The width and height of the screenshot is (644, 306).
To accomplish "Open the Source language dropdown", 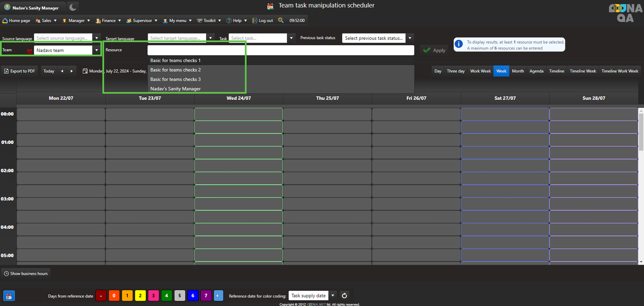I will pos(97,38).
